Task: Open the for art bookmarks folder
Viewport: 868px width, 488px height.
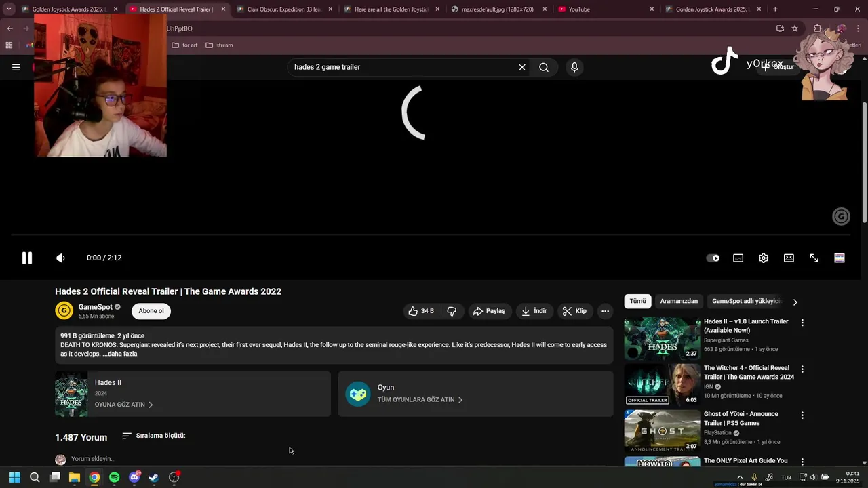Action: [x=184, y=45]
